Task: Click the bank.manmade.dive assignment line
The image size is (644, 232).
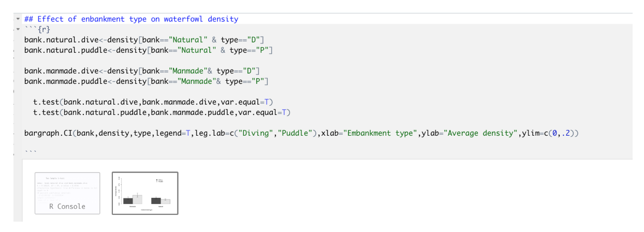Action: click(142, 70)
